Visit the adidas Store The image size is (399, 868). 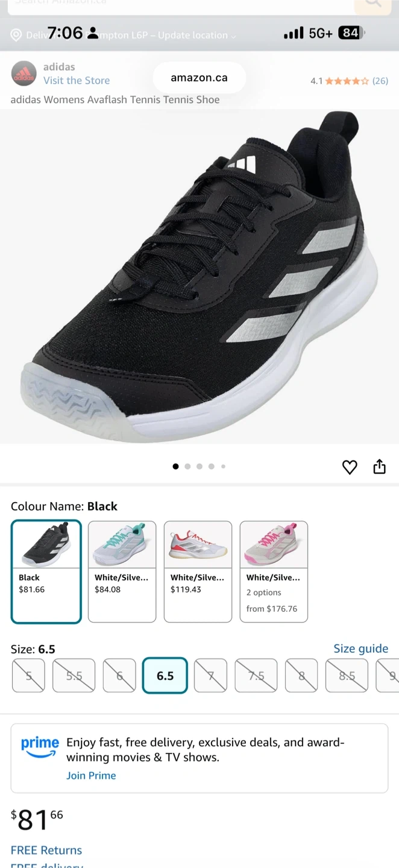coord(77,81)
